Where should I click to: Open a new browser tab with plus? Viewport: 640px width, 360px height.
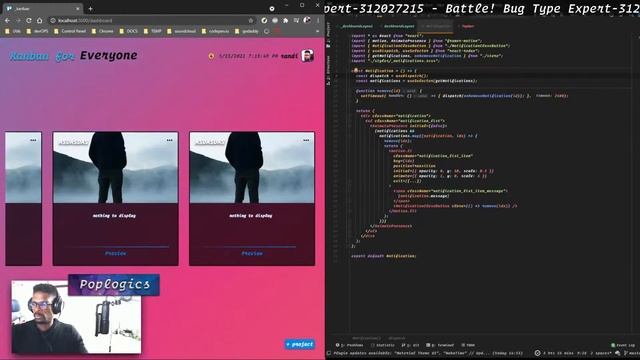tap(90, 8)
